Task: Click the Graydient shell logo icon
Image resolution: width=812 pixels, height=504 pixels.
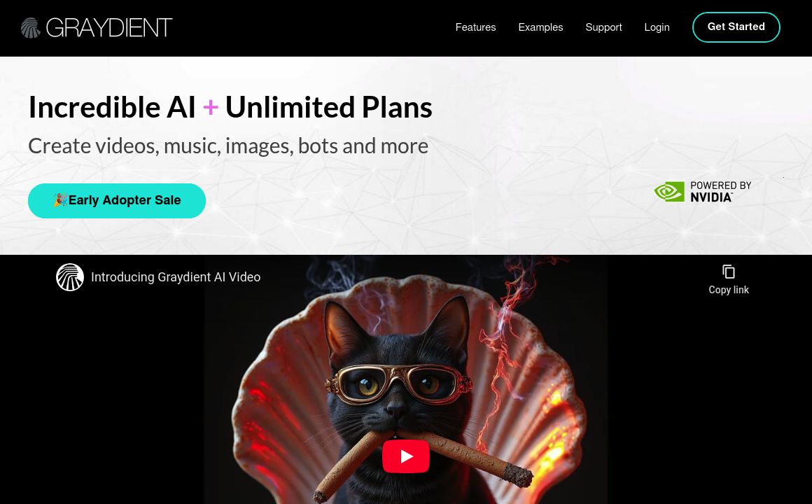Action: click(31, 28)
